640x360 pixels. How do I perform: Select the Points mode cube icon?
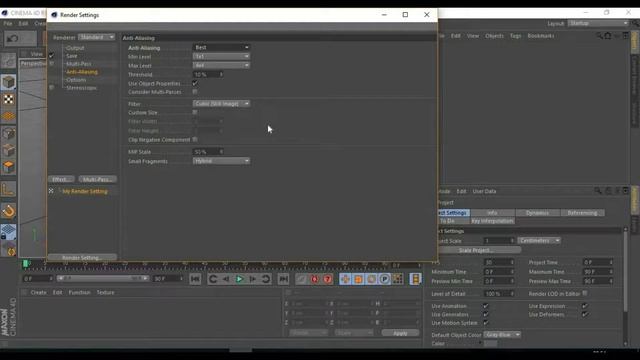tap(8, 133)
